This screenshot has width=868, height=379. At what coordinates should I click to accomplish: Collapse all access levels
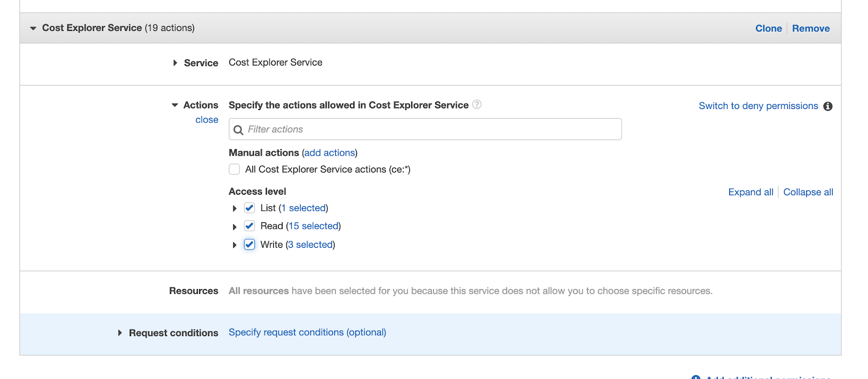click(x=808, y=192)
